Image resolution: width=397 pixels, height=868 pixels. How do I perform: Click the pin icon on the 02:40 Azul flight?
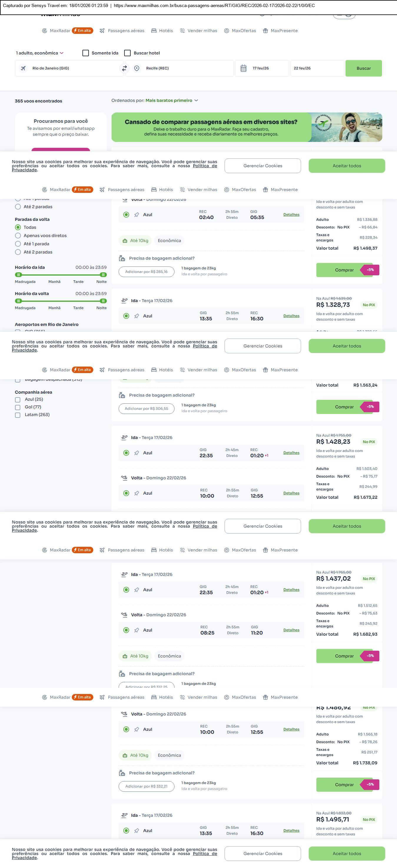click(x=136, y=215)
